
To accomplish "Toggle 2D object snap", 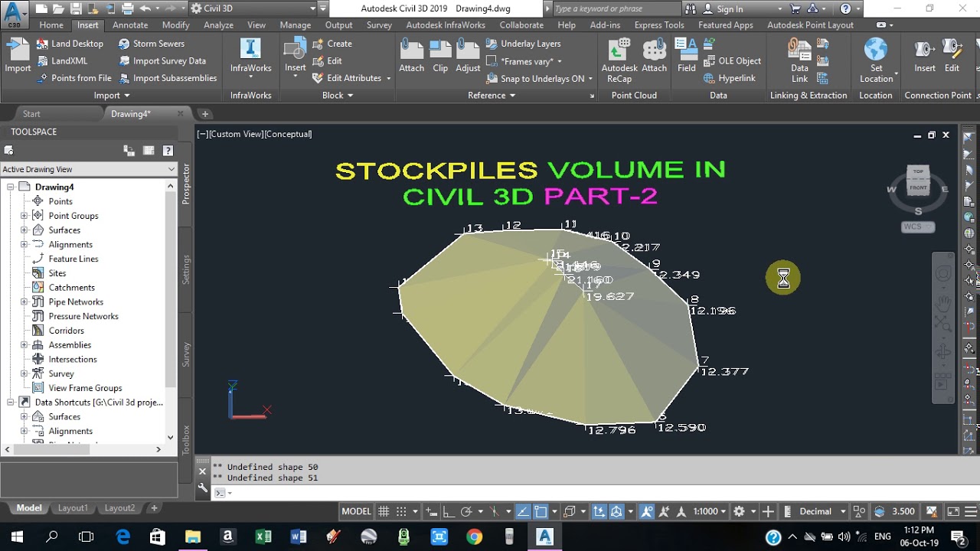I will tap(541, 511).
